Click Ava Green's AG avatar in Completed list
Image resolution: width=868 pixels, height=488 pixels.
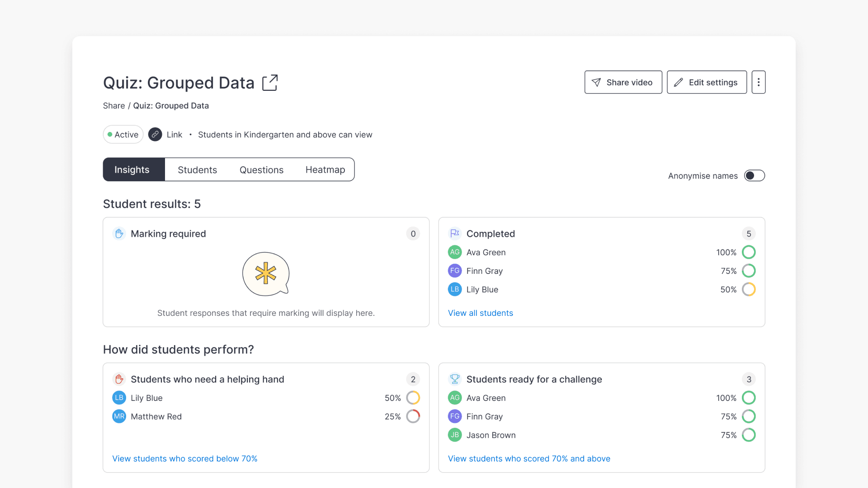click(454, 252)
